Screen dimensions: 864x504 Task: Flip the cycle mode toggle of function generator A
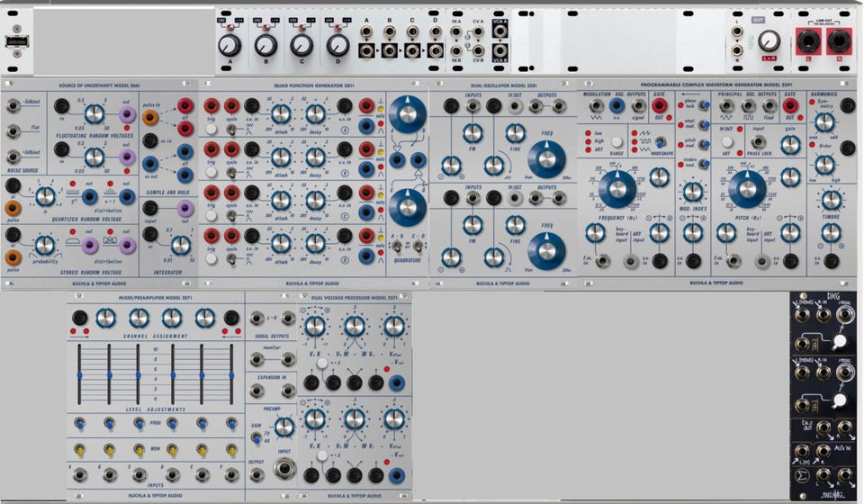[x=232, y=129]
